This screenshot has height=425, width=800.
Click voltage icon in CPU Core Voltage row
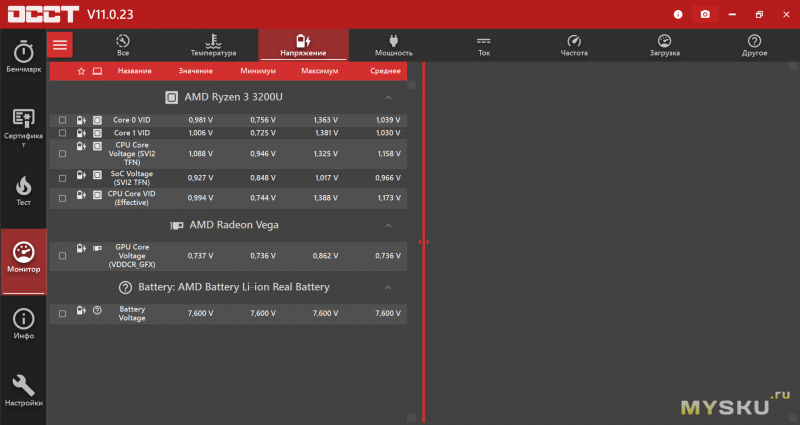click(x=81, y=146)
